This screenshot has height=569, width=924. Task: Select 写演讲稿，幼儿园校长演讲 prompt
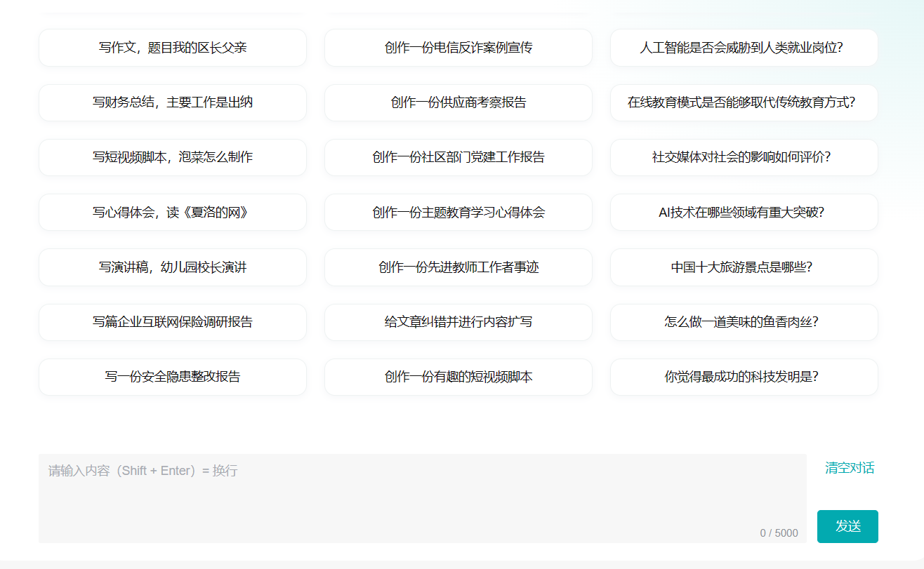[172, 267]
